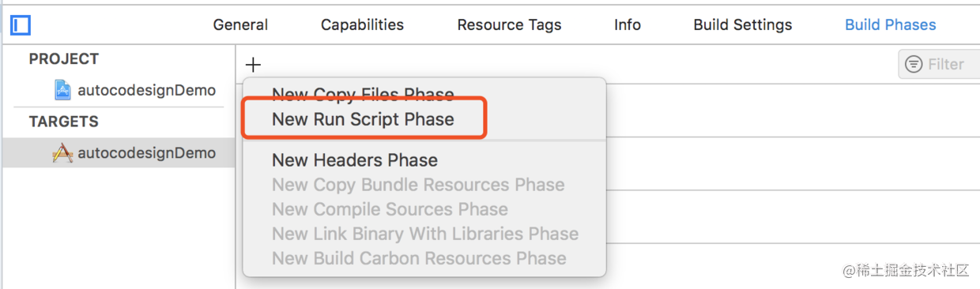Viewport: 980px width, 289px height.
Task: Select the autocodesignDemo project file icon
Action: [x=62, y=90]
